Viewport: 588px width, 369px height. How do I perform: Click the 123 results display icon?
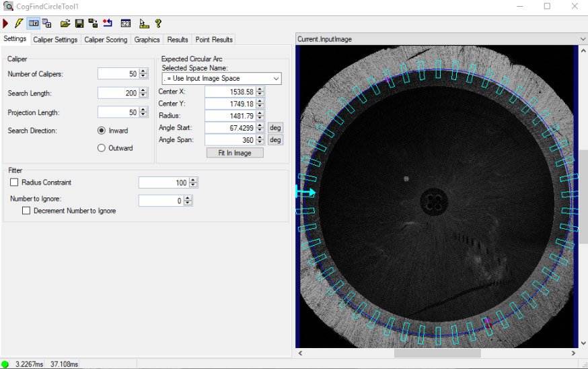click(125, 24)
